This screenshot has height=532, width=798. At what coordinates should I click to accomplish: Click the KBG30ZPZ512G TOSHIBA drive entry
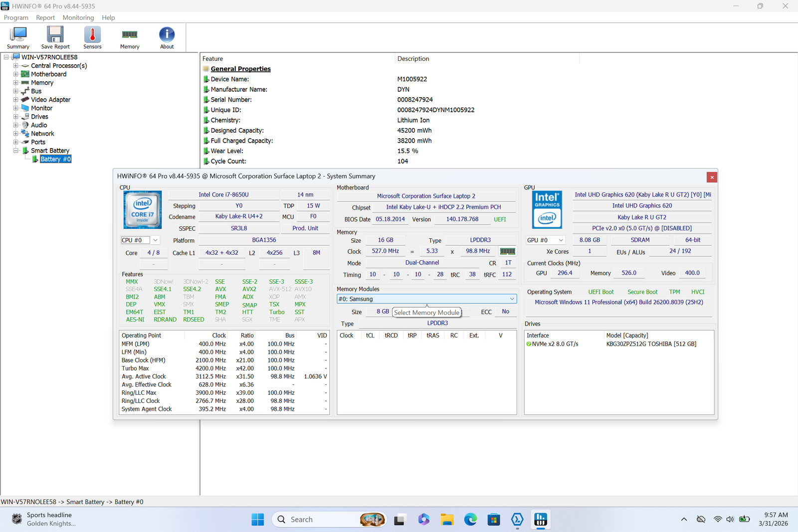click(x=651, y=344)
